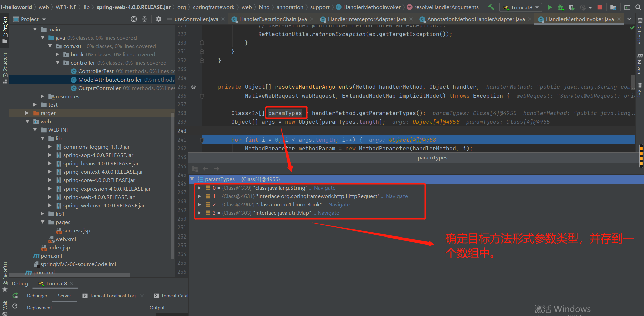Click the new watch icon in paramTypes popup
Viewport: 644px width, 316px height.
[195, 169]
